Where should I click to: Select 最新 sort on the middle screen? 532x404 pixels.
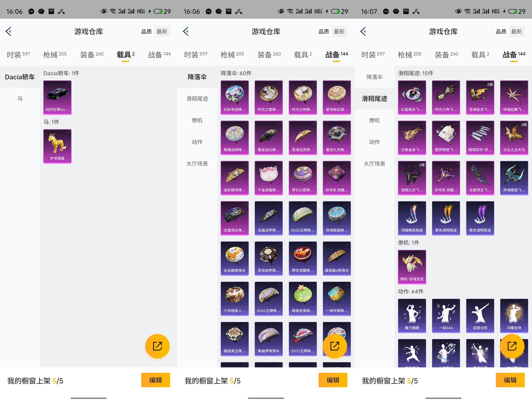coord(339,32)
